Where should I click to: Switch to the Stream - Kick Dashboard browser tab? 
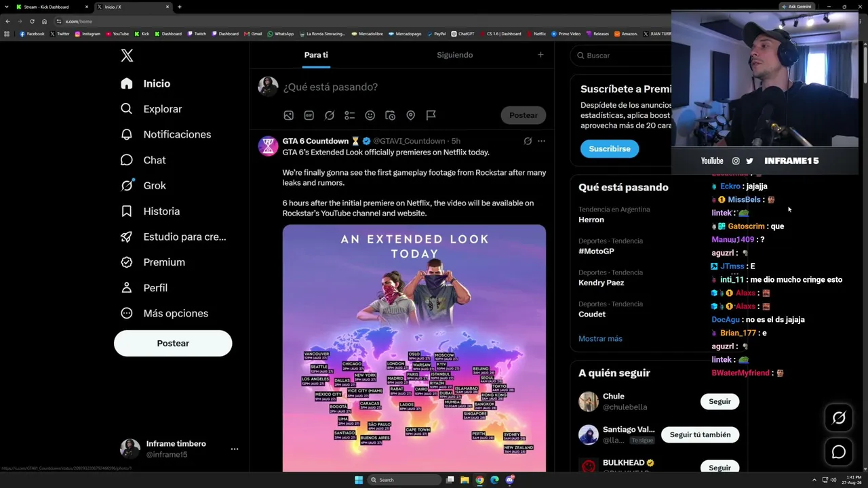pyautogui.click(x=52, y=7)
